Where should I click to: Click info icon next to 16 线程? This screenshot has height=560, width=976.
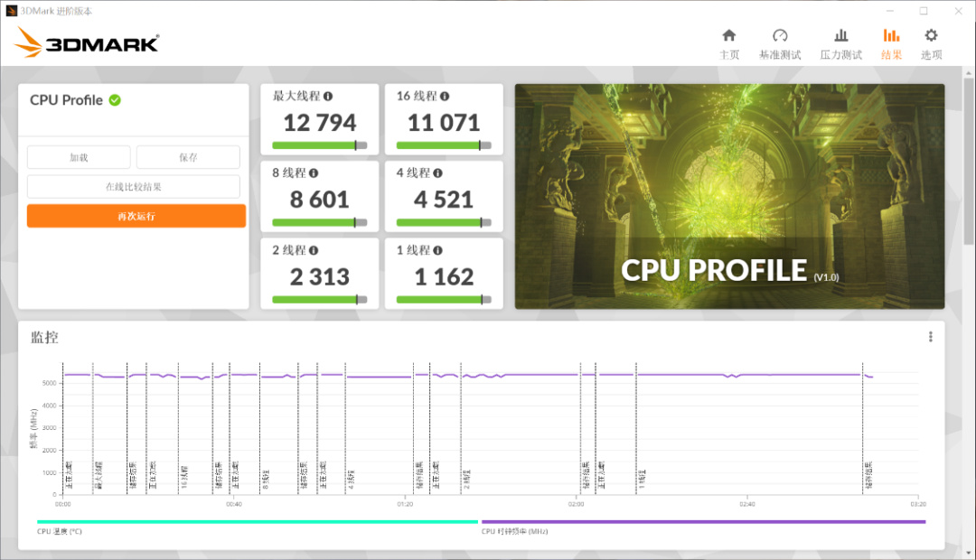pyautogui.click(x=445, y=96)
